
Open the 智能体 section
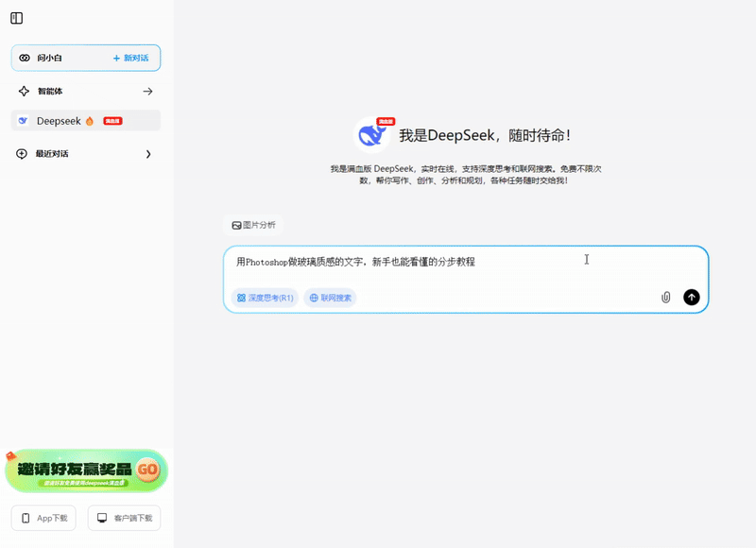[86, 91]
